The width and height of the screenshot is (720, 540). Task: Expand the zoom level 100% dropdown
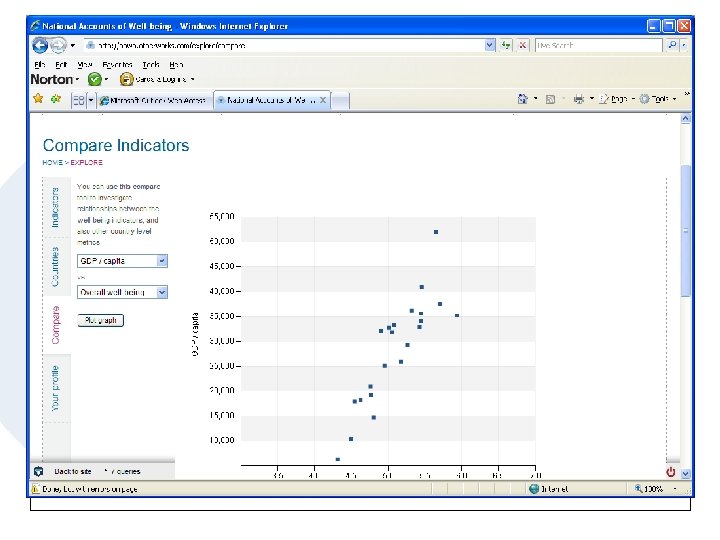click(675, 489)
